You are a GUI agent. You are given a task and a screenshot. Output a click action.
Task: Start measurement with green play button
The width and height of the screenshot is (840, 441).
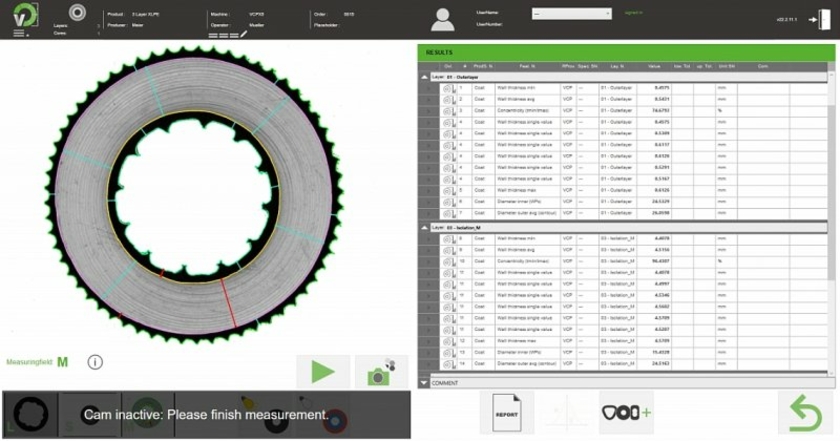[323, 371]
